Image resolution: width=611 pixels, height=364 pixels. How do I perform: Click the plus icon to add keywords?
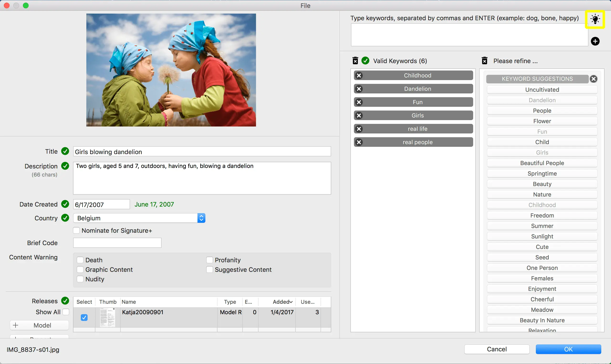pos(595,41)
